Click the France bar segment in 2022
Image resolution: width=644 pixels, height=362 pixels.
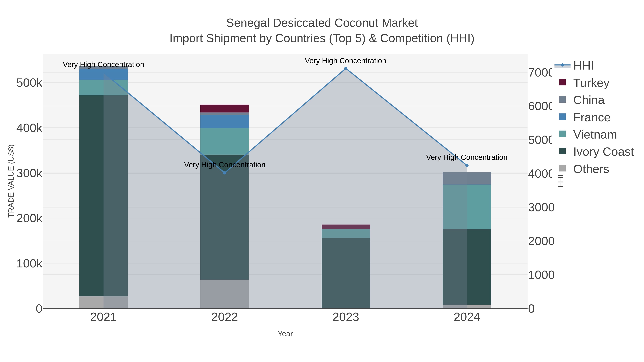click(225, 121)
